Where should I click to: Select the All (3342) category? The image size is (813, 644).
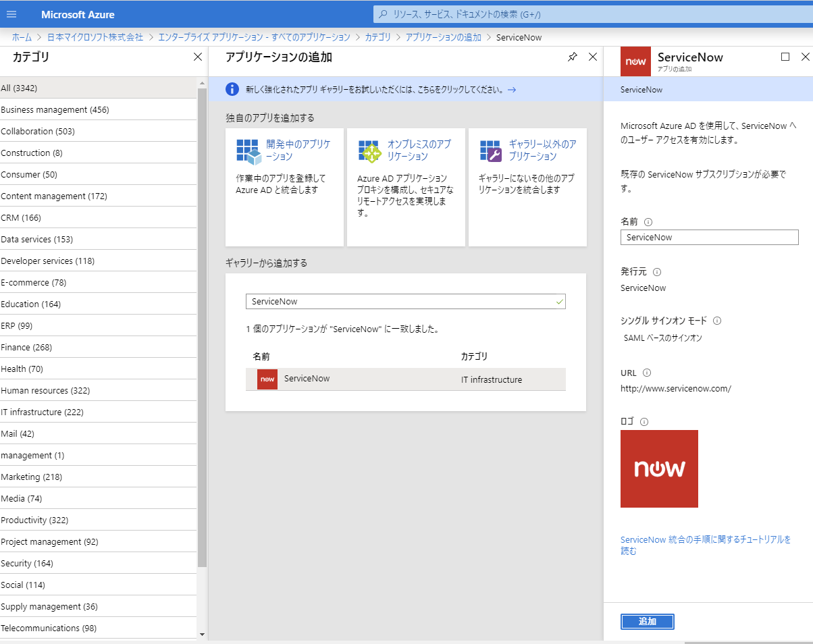[x=99, y=88]
